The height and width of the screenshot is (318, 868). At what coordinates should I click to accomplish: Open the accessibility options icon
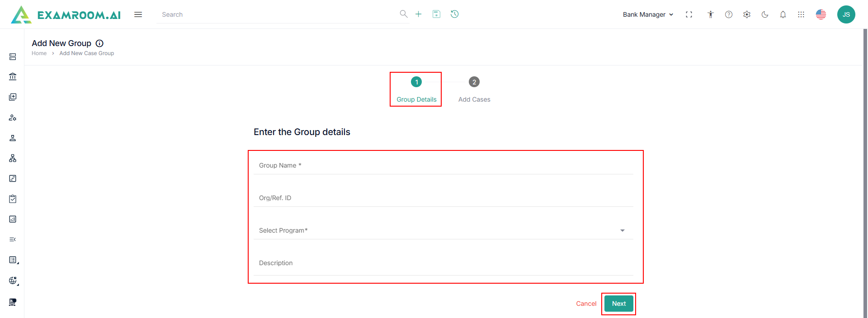[711, 14]
